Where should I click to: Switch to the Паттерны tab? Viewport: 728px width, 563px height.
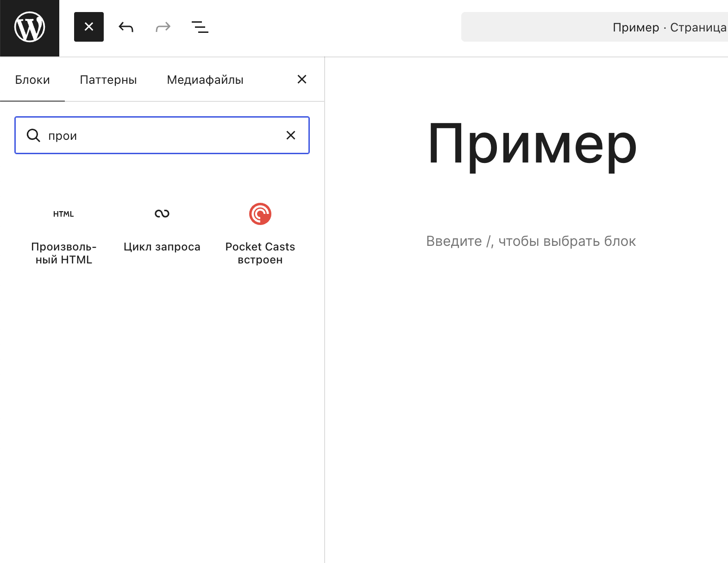108,80
